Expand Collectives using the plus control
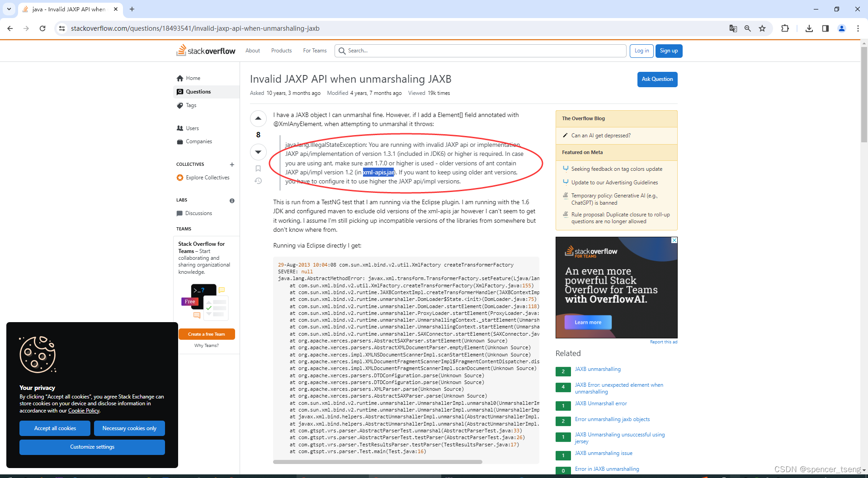Screen dimensions: 868x478 pyautogui.click(x=232, y=164)
